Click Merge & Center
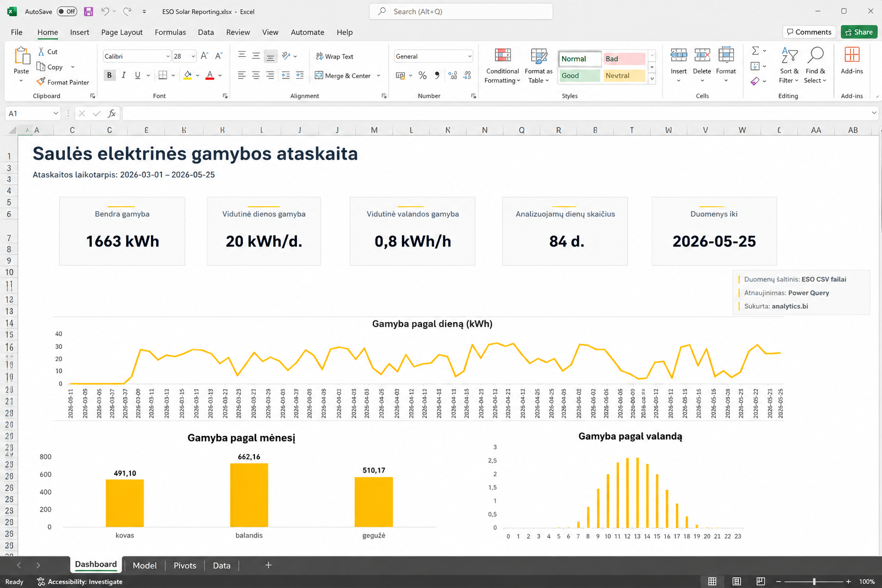Viewport: 882px width, 588px height. 343,75
